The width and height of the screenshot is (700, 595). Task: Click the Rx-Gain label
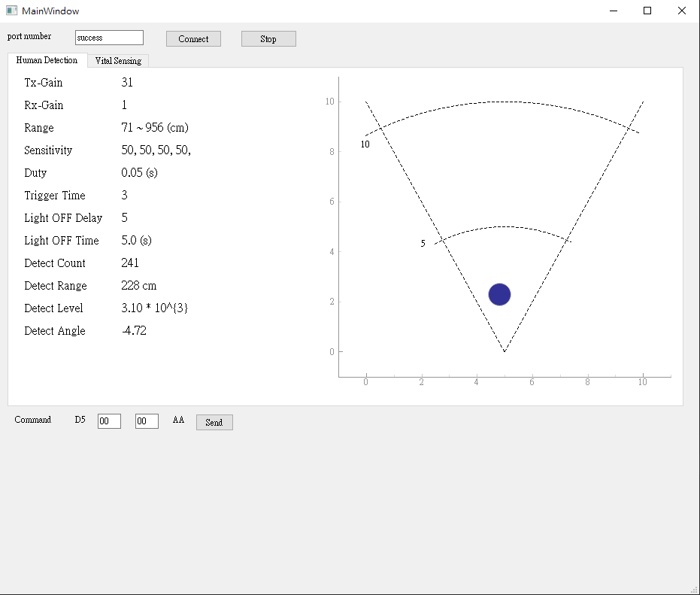tap(44, 105)
